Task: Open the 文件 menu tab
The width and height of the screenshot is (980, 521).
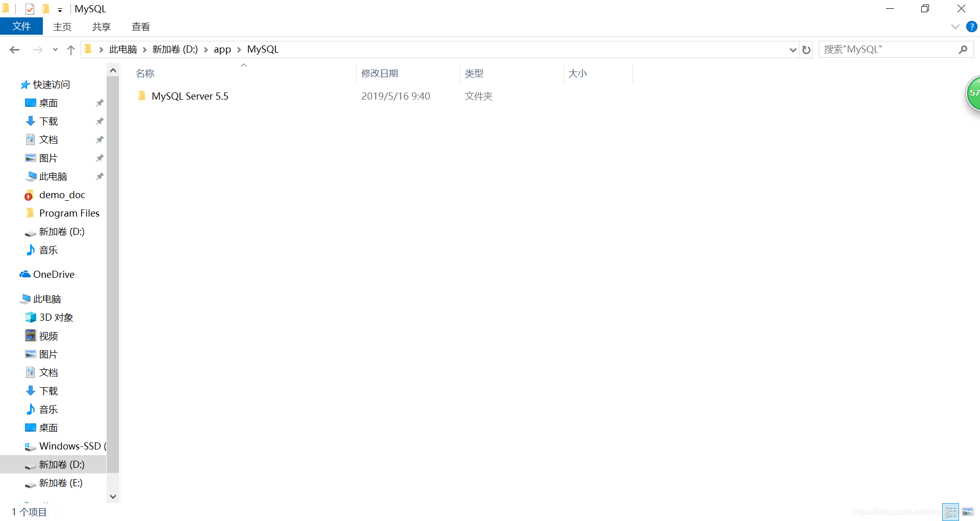Action: point(21,27)
